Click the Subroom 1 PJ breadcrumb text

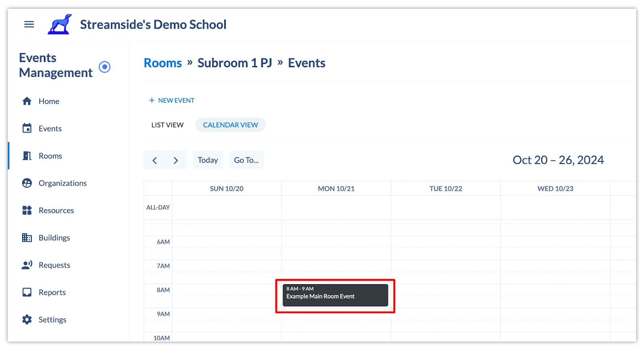[235, 63]
